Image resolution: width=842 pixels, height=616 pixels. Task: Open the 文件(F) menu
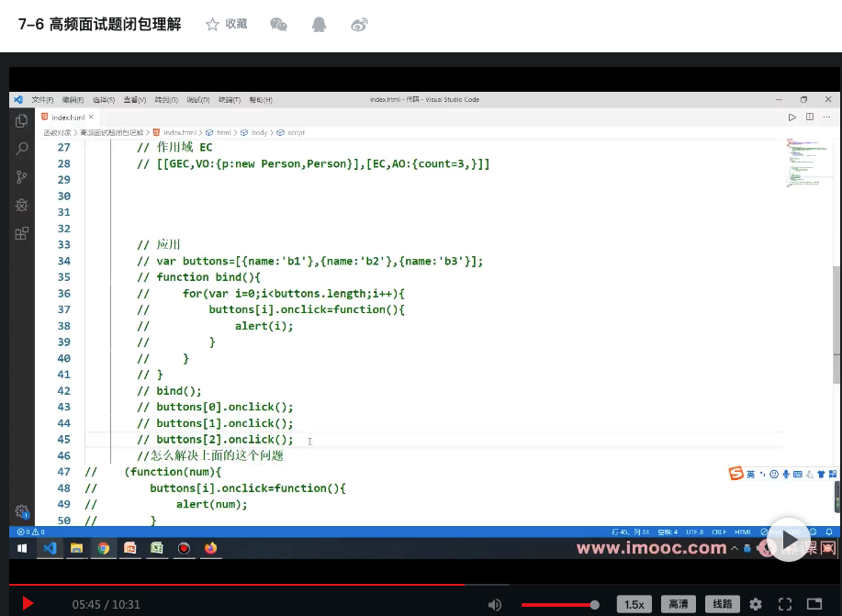[x=42, y=100]
